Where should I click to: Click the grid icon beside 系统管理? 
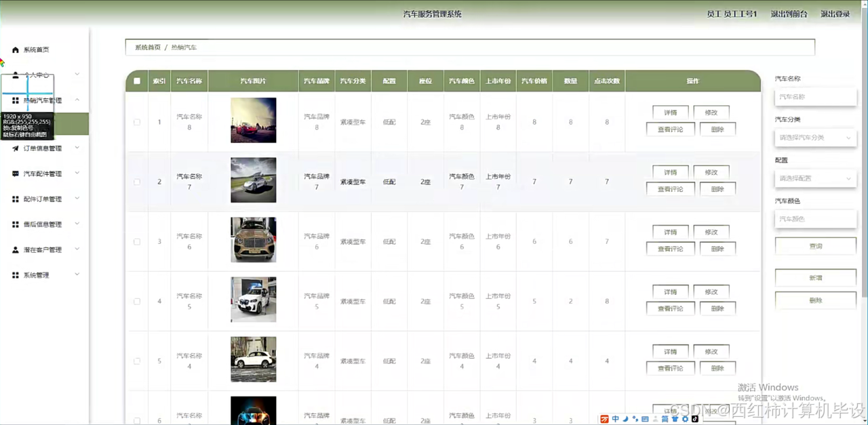coord(16,275)
